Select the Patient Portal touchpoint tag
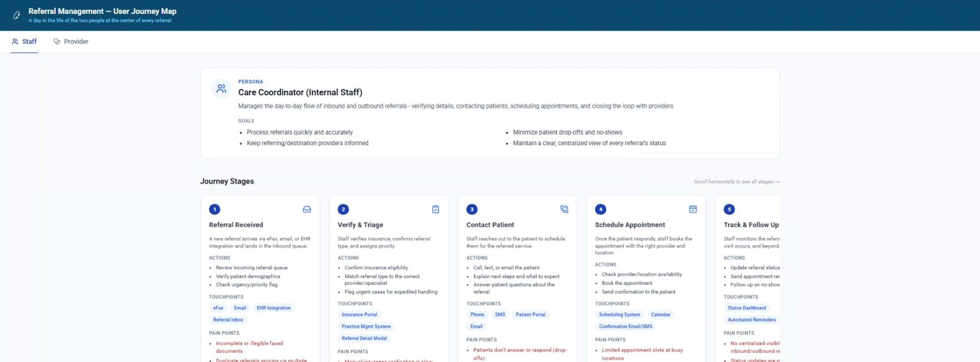The image size is (980, 362). tap(531, 315)
